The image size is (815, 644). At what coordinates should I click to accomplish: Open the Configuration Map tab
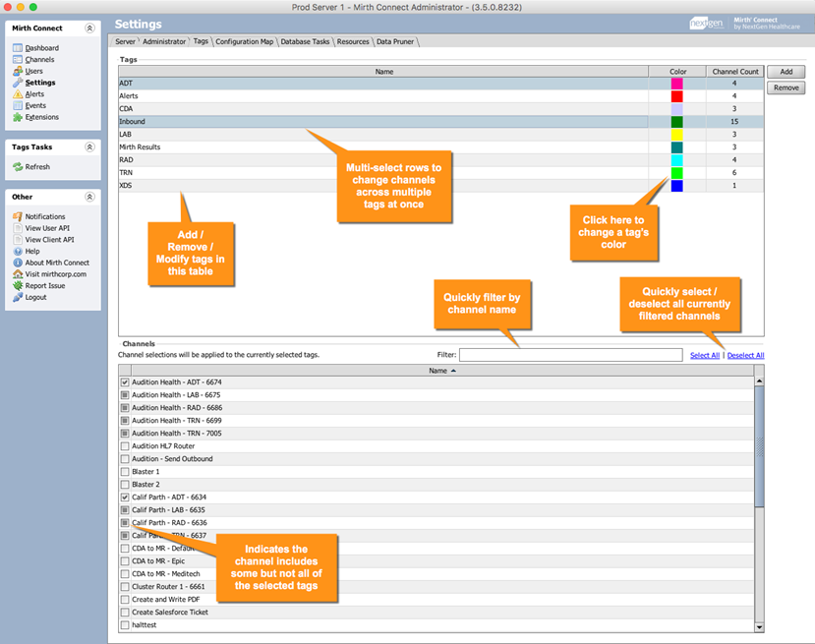244,41
